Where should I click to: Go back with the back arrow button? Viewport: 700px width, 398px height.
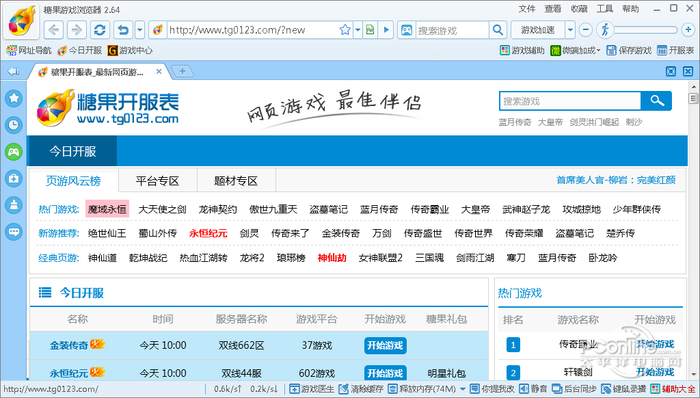54,30
